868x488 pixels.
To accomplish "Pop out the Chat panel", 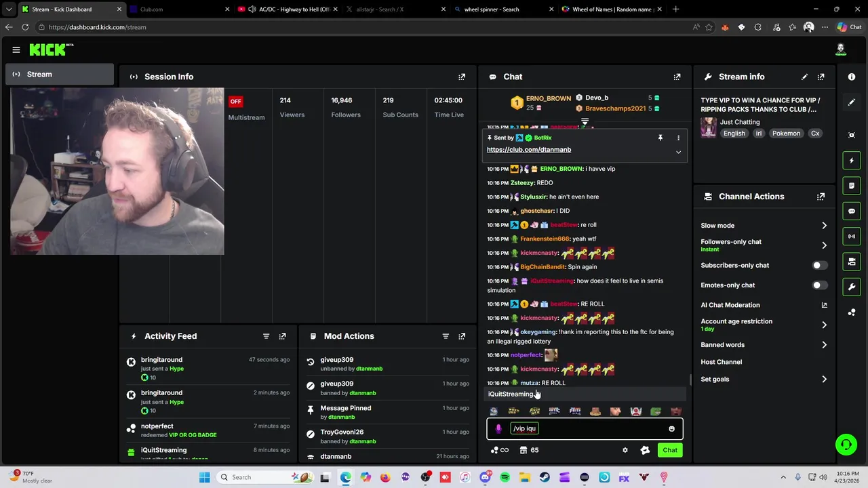I will pyautogui.click(x=677, y=77).
